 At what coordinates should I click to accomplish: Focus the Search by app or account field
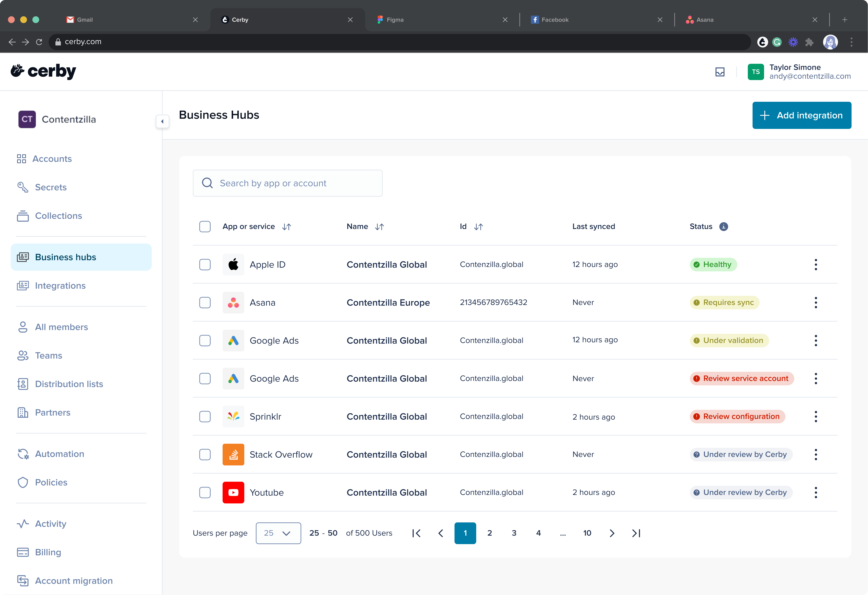tap(288, 183)
